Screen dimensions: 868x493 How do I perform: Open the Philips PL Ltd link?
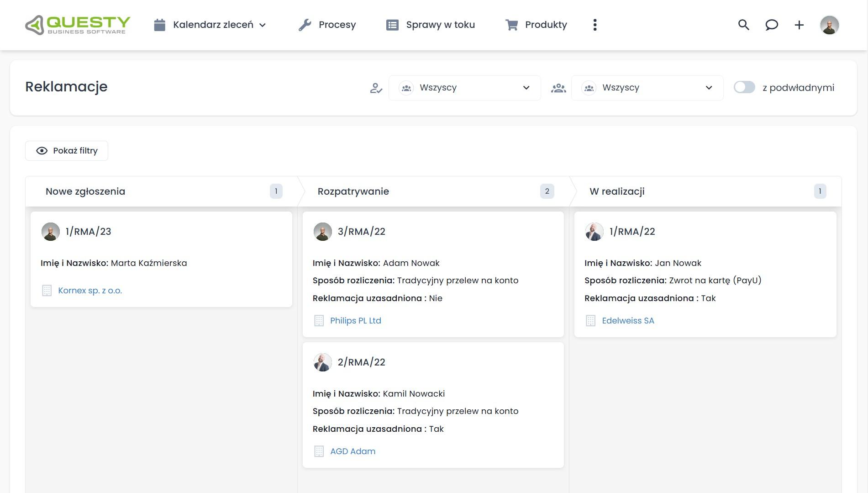point(356,321)
